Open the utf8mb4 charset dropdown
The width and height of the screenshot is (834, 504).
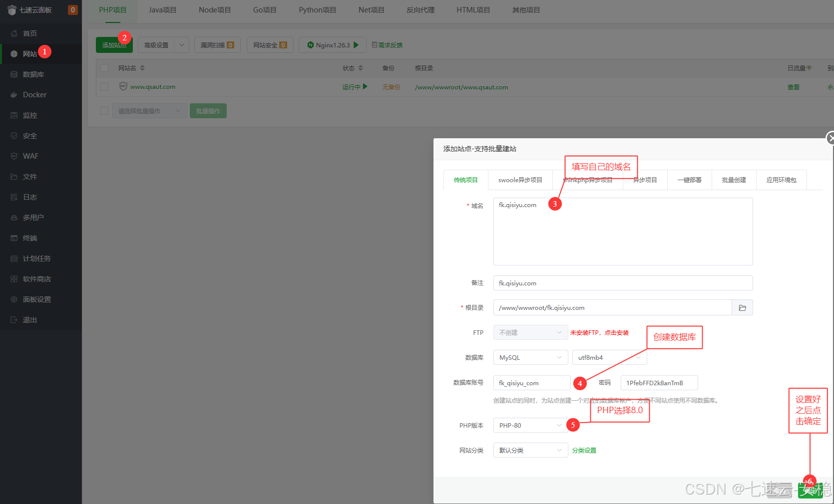click(609, 357)
